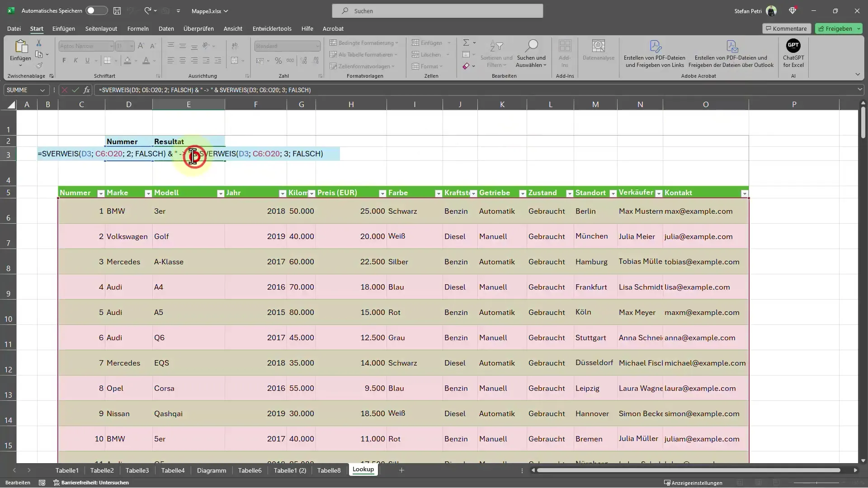
Task: Click the AutoSumme sigma icon
Action: [466, 42]
